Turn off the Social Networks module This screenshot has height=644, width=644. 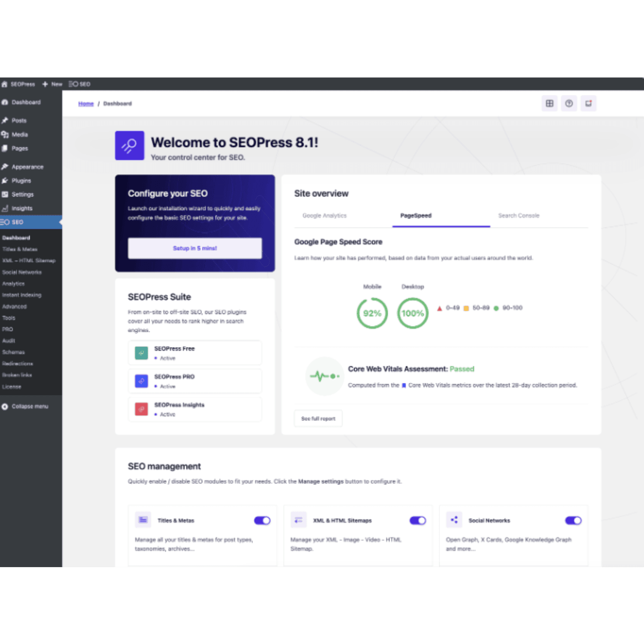click(x=573, y=520)
